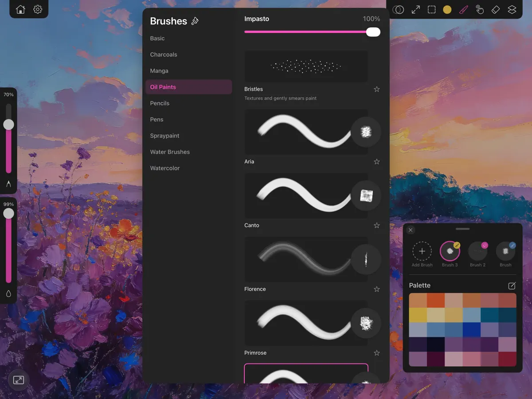
Task: Favorite the Bristles brush
Action: point(377,89)
